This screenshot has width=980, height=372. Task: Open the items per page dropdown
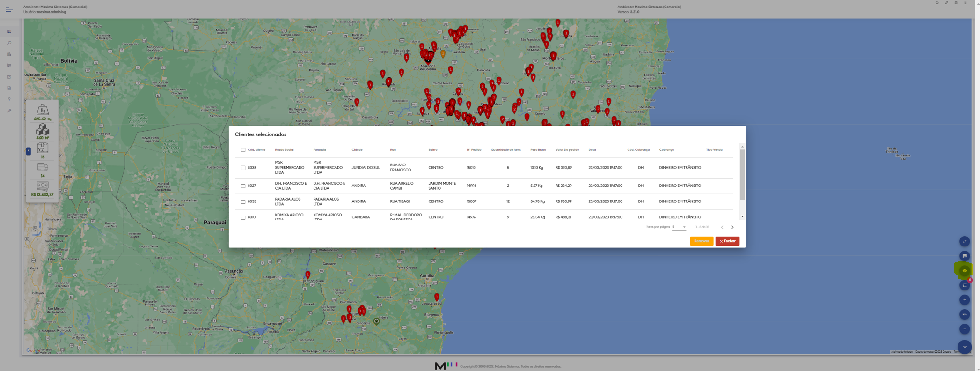(679, 227)
